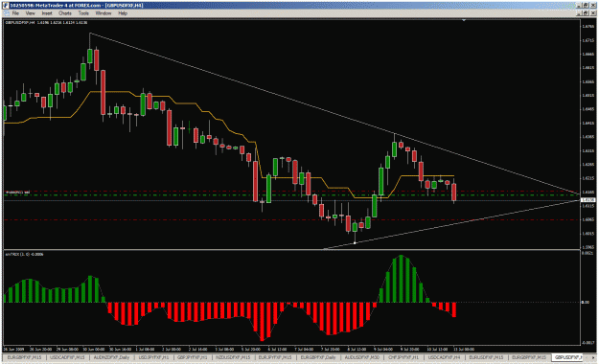The width and height of the screenshot is (599, 364).
Task: Click the chart document icon beside File menu
Action: 6,13
